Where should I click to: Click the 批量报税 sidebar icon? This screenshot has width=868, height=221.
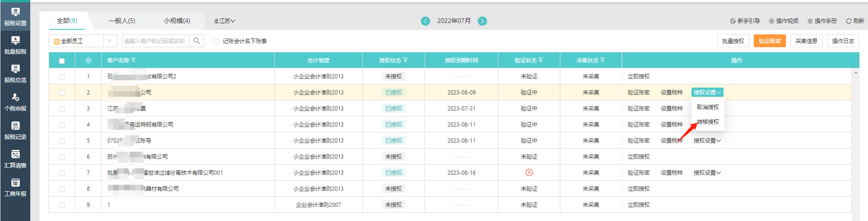click(x=15, y=45)
